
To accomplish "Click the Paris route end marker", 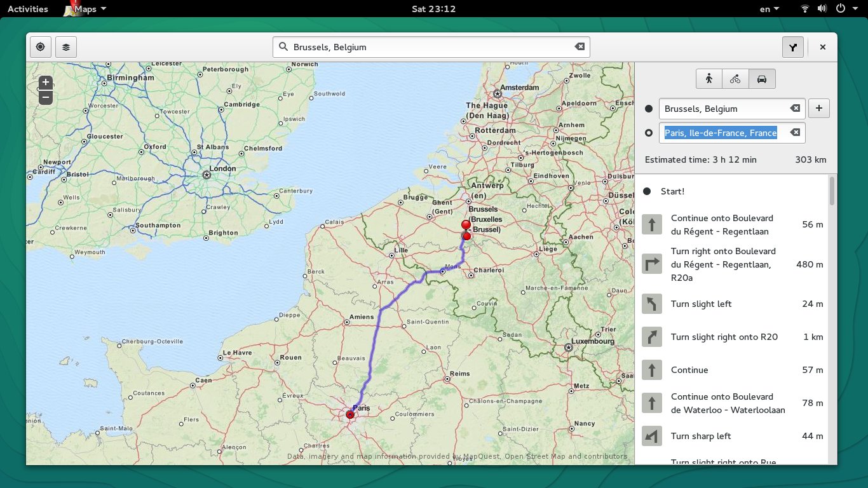I will [x=350, y=414].
